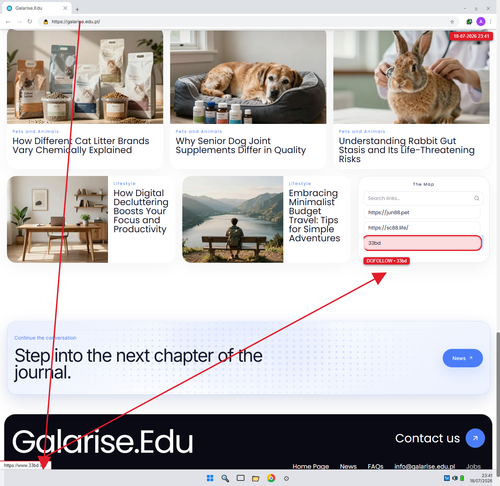This screenshot has height=486, width=500.
Task: Open Windows taskbar search
Action: pyautogui.click(x=225, y=478)
